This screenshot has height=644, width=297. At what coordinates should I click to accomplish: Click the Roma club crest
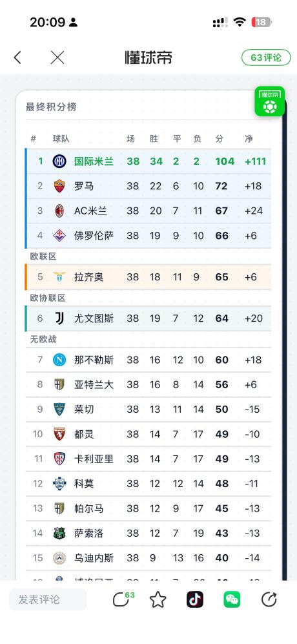click(59, 186)
